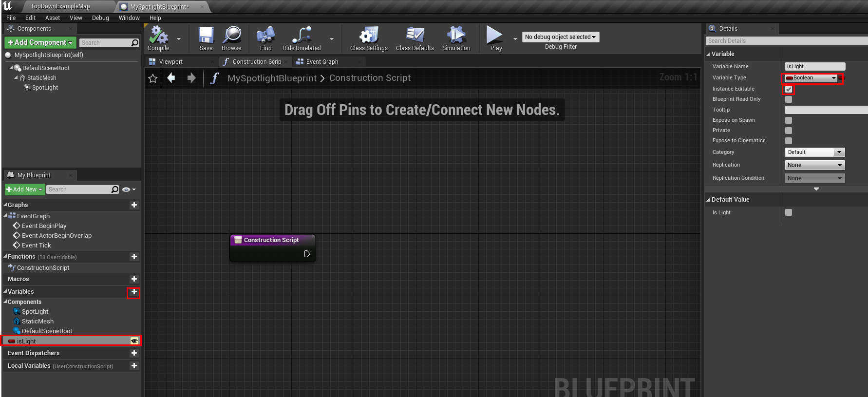Screen dimensions: 868x397
Task: Uncheck Instance Editable checkbox
Action: coord(789,89)
